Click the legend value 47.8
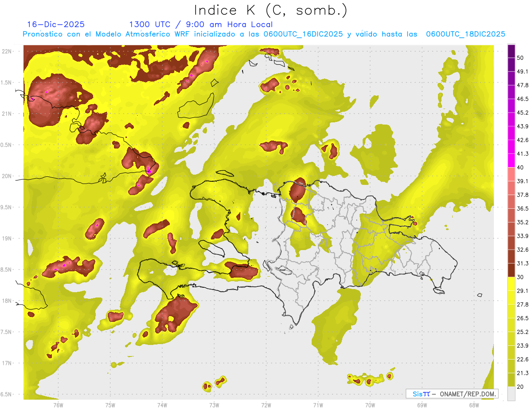Image resolution: width=532 pixels, height=411 pixels. pyautogui.click(x=523, y=85)
